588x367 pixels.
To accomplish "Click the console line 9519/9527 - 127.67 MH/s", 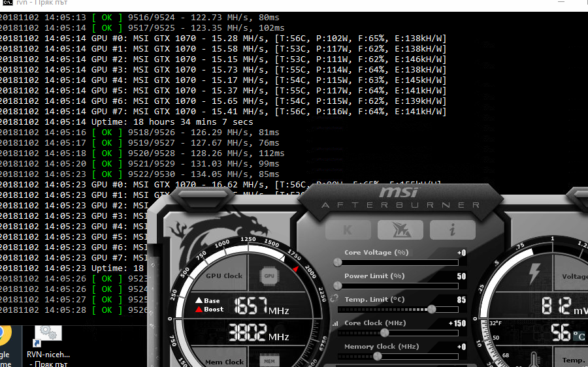I will click(x=140, y=143).
